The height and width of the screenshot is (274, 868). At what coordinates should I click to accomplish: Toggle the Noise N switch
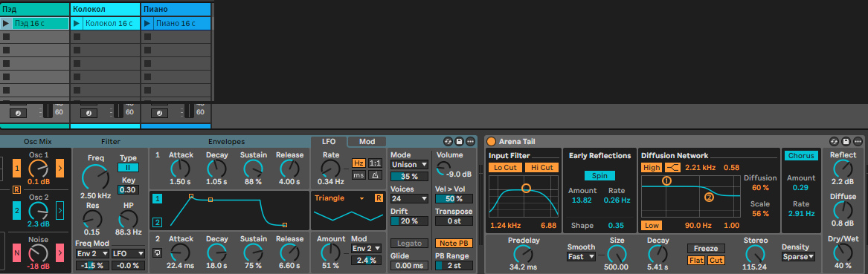tap(17, 253)
